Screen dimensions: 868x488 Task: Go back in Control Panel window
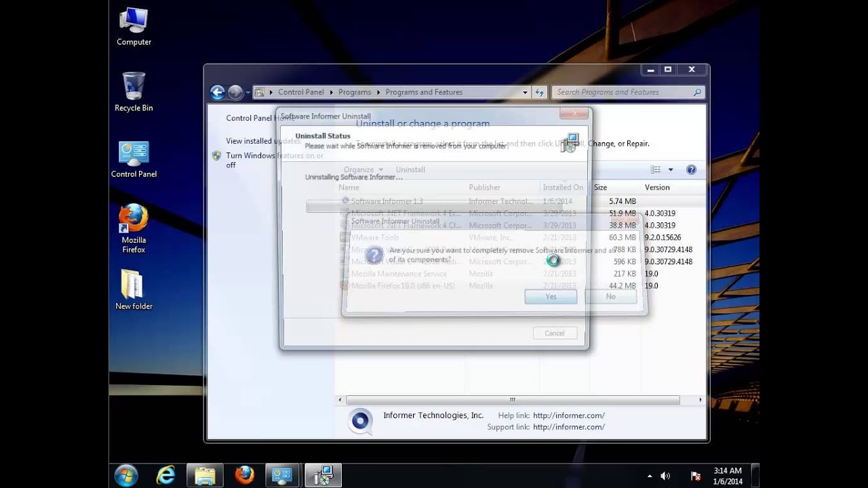217,92
